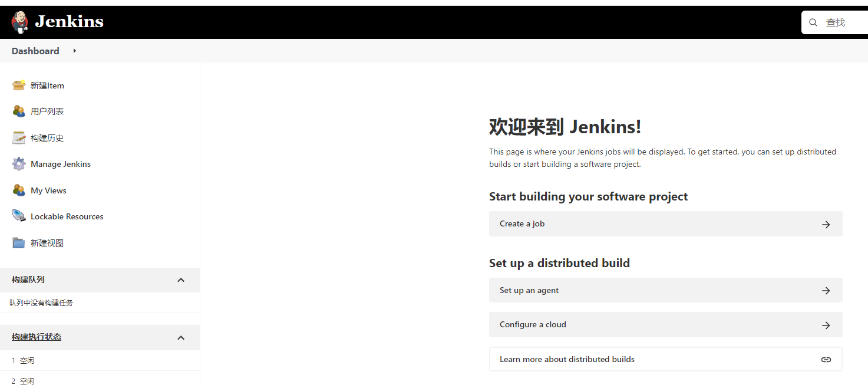This screenshot has width=868, height=388.
Task: Click the Manage Jenkins gear icon
Action: point(19,164)
